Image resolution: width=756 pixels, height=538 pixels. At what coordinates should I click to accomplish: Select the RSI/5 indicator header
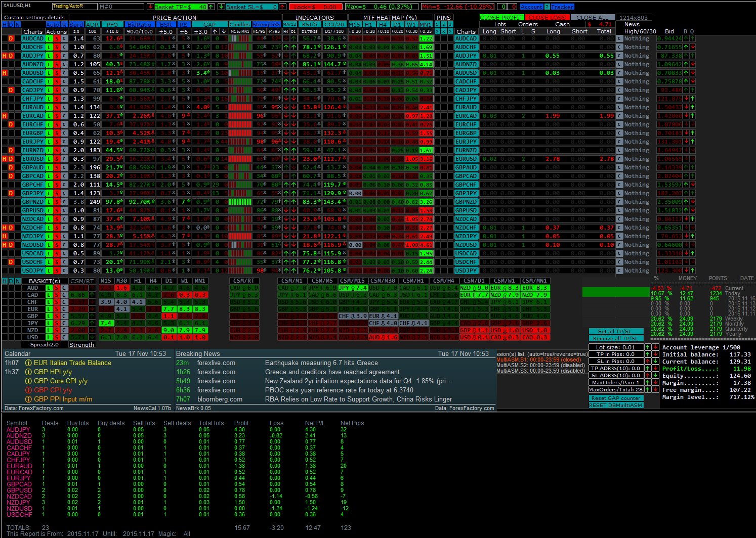309,24
